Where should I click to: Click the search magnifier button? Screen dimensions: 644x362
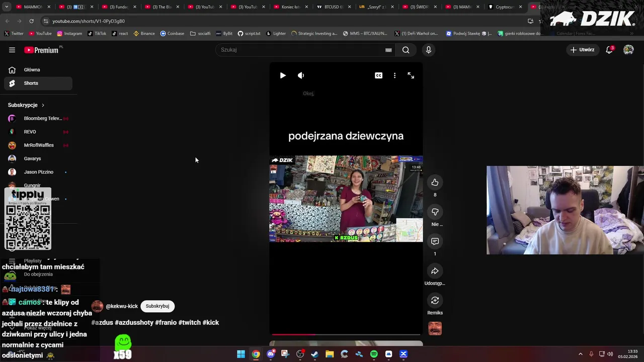406,50
